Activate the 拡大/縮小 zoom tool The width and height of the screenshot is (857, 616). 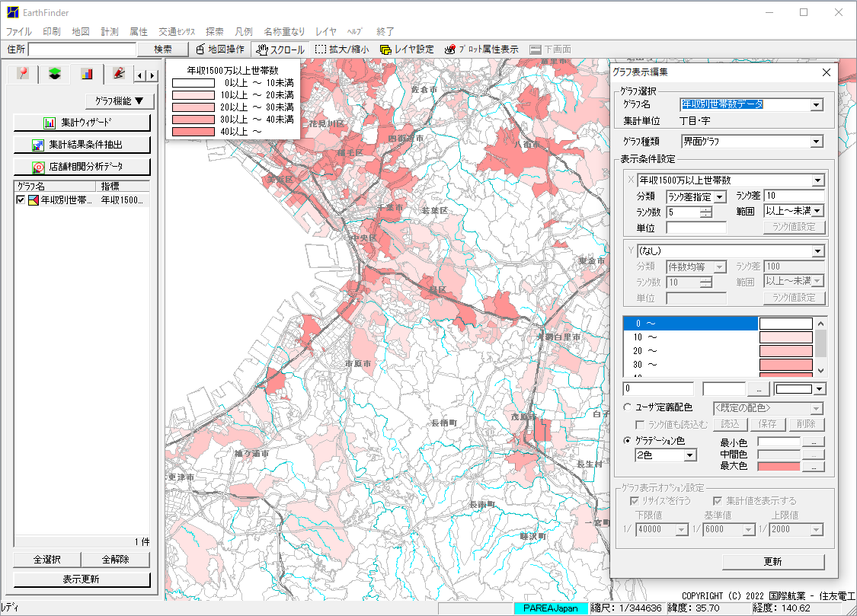pos(342,49)
